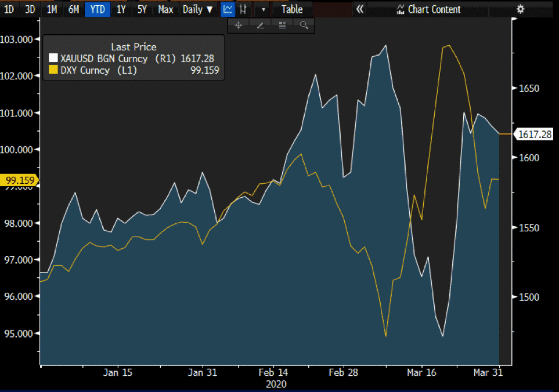Switch to the candlestick chart icon
The image size is (559, 392).
coord(243,9)
